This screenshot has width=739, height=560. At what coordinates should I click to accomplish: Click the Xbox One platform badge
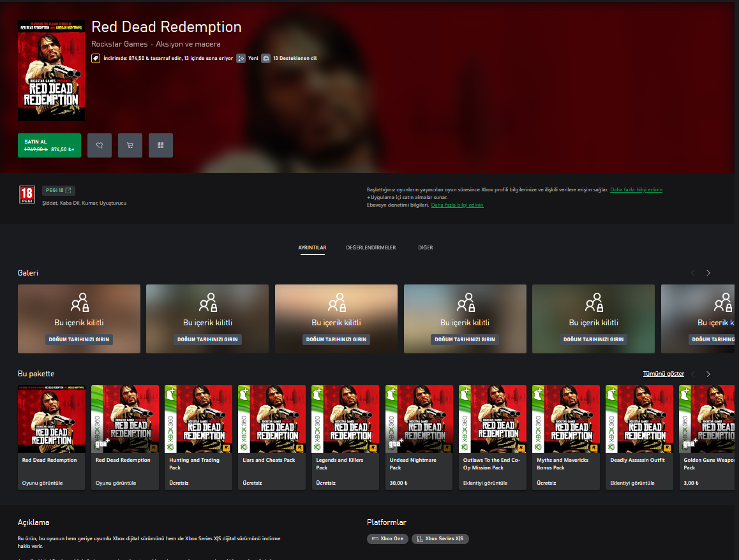[387, 538]
